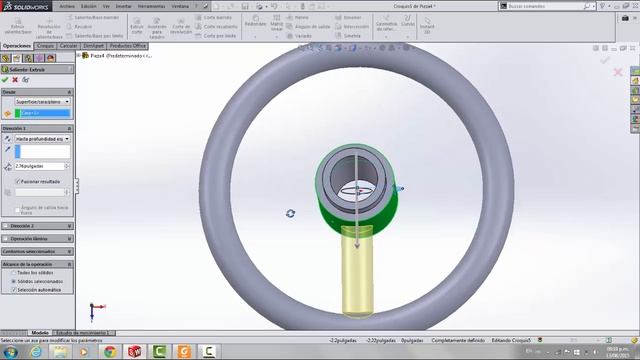Toggle detailed preview glasses icon
The image size is (640, 360).
tap(26, 80)
